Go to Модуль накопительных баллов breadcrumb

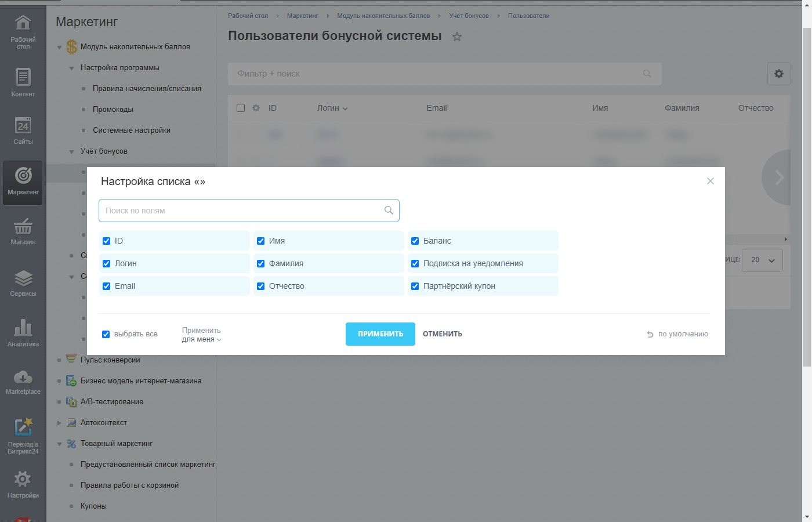(x=383, y=16)
